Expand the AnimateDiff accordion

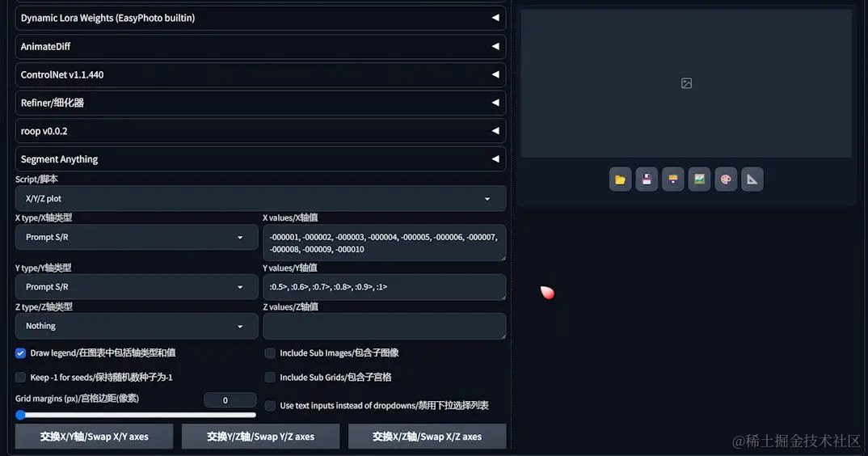(x=260, y=47)
